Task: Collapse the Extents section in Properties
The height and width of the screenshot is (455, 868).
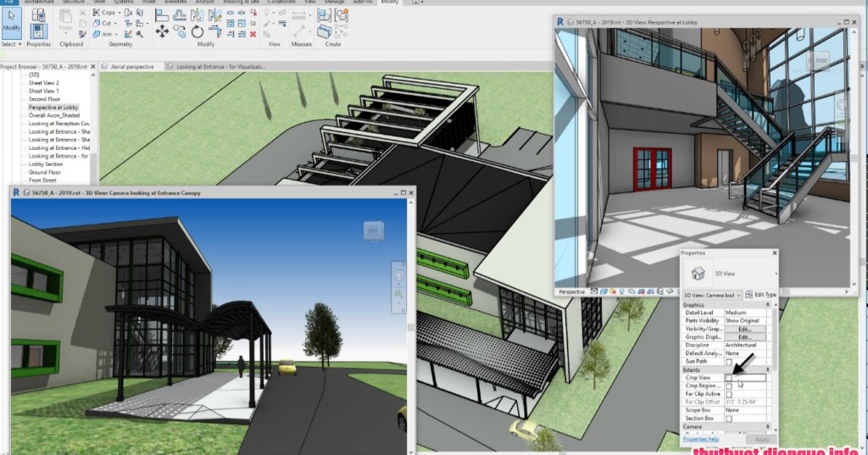Action: (767, 369)
